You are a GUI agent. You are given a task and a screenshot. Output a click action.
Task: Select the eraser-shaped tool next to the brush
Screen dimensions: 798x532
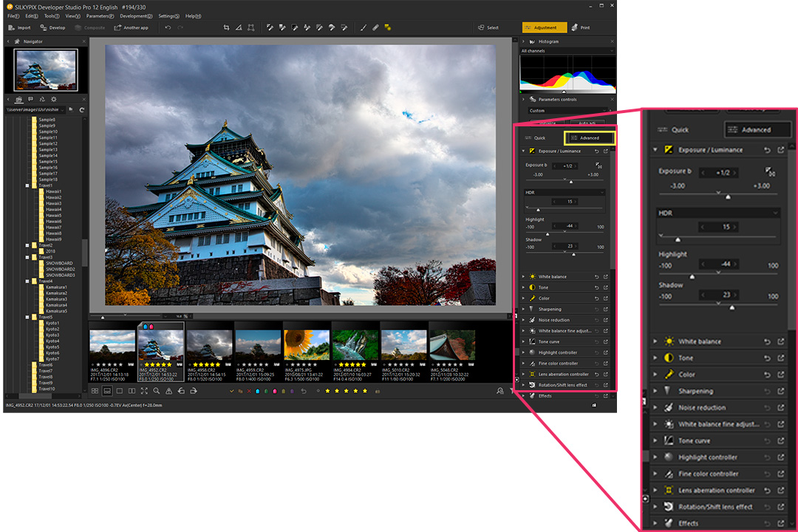coord(375,27)
